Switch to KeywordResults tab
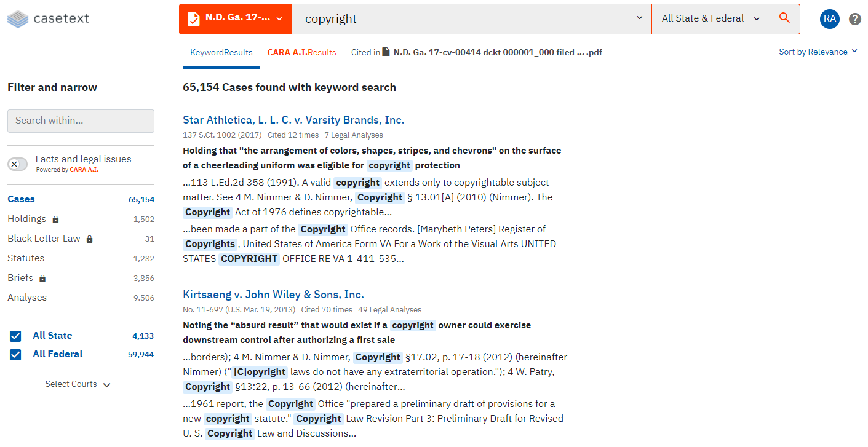Screen dimensions: 868x447 point(221,52)
